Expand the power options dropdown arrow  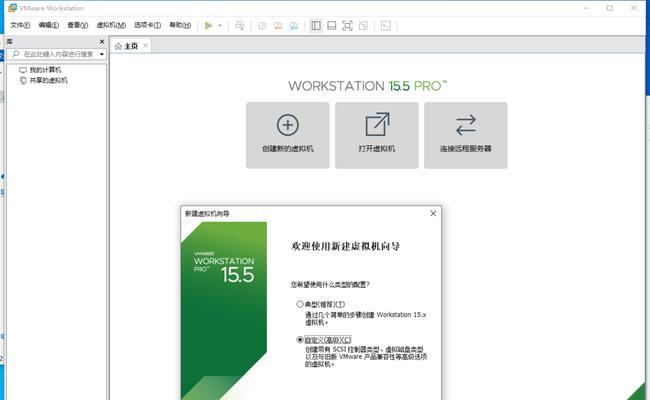[x=220, y=26]
